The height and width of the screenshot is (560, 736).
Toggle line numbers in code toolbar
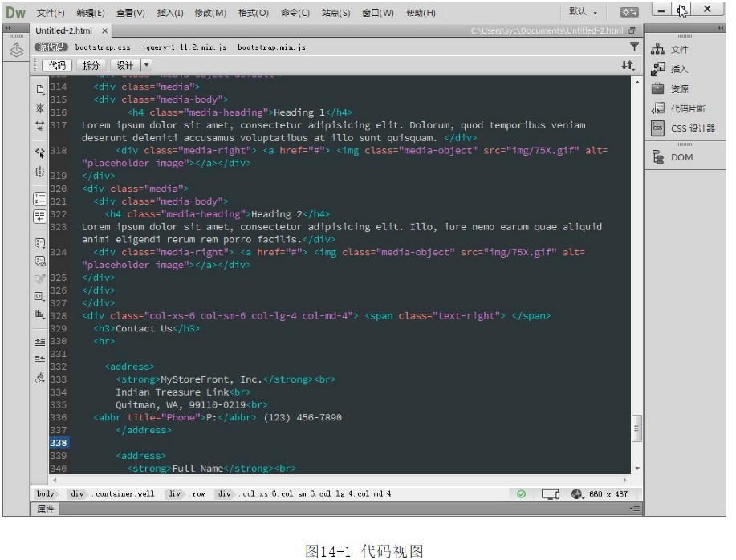click(x=39, y=198)
